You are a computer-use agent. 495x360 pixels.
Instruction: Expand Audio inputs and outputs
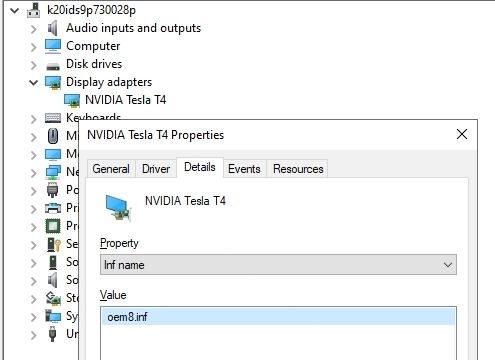click(33, 29)
